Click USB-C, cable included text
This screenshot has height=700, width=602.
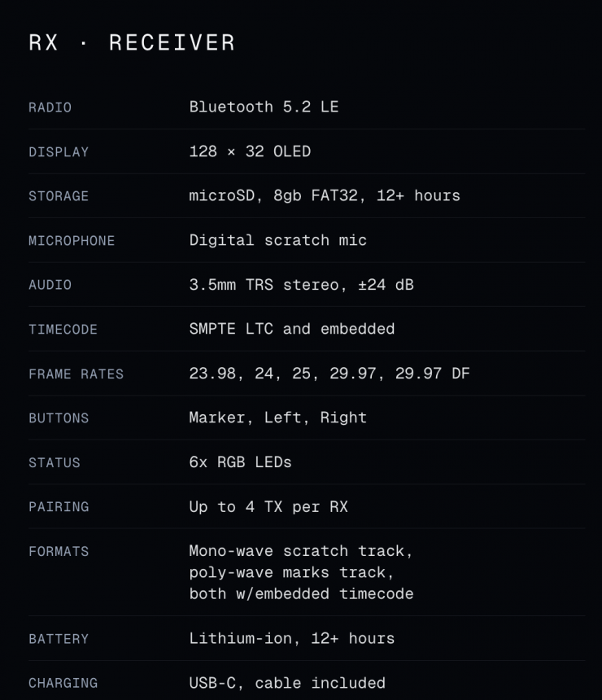click(x=287, y=683)
